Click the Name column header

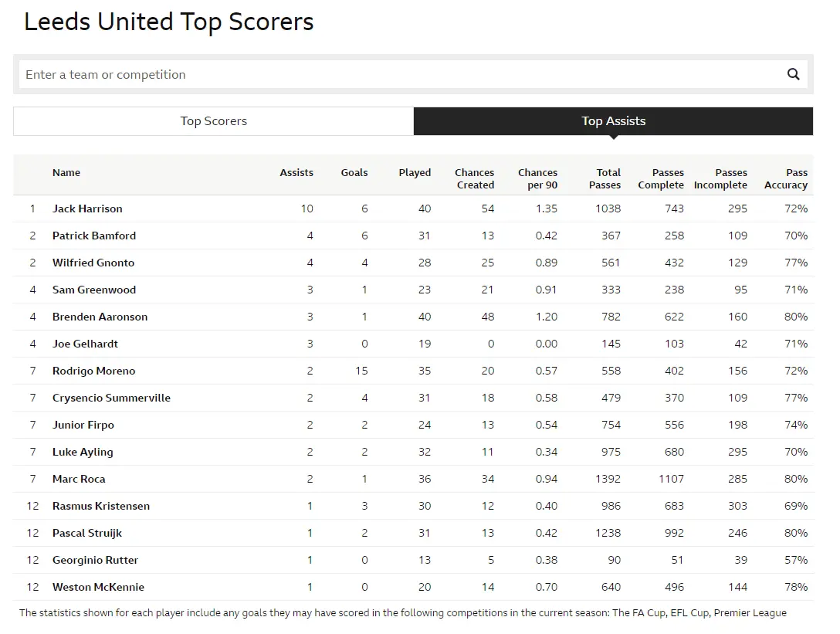tap(66, 173)
